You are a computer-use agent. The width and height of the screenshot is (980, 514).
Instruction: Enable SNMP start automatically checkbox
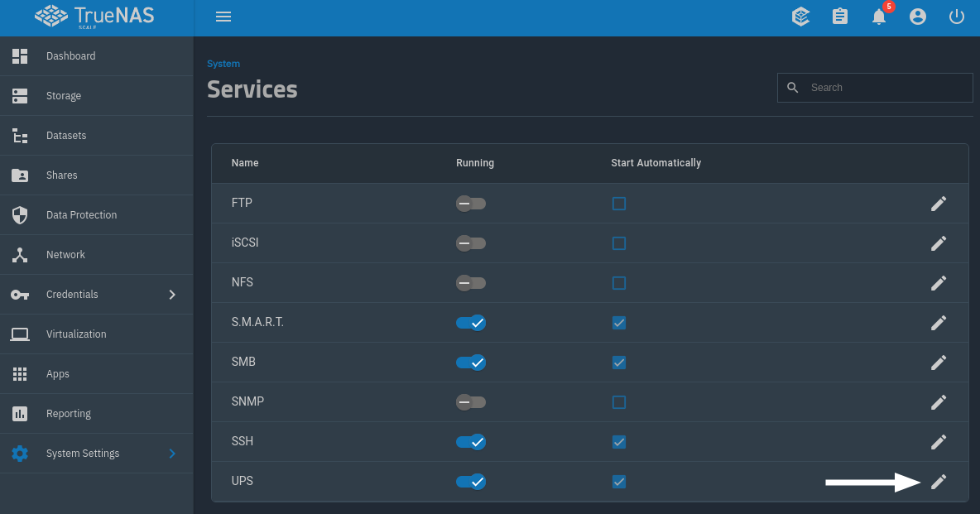point(619,402)
